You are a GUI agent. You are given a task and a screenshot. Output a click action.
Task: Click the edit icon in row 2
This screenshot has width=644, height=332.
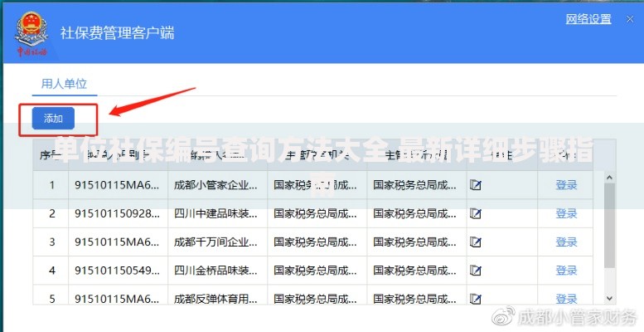point(476,213)
